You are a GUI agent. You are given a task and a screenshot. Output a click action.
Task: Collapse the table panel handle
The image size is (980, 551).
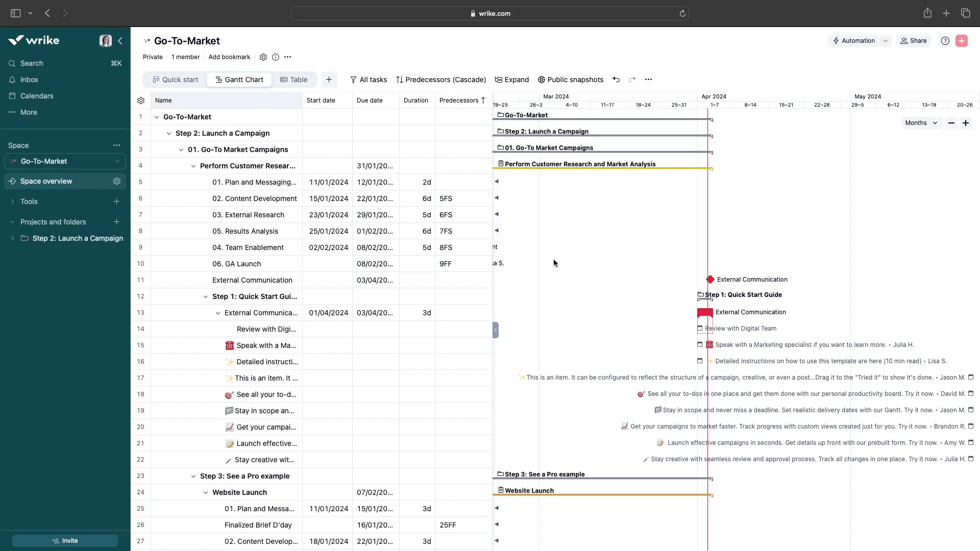(x=495, y=330)
